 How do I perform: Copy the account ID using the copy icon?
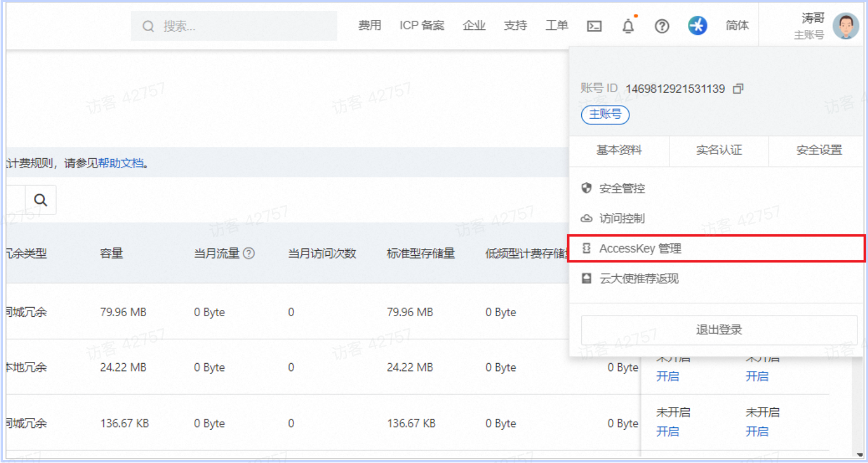point(738,88)
